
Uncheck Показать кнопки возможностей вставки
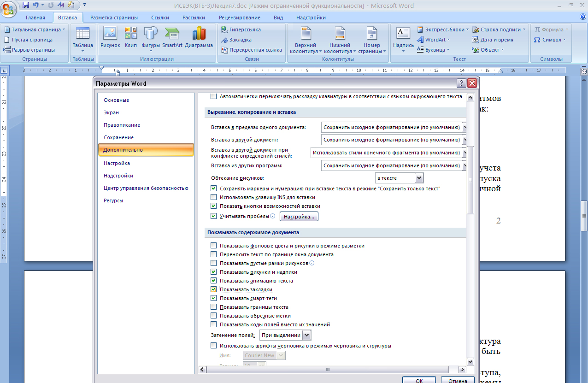click(213, 206)
